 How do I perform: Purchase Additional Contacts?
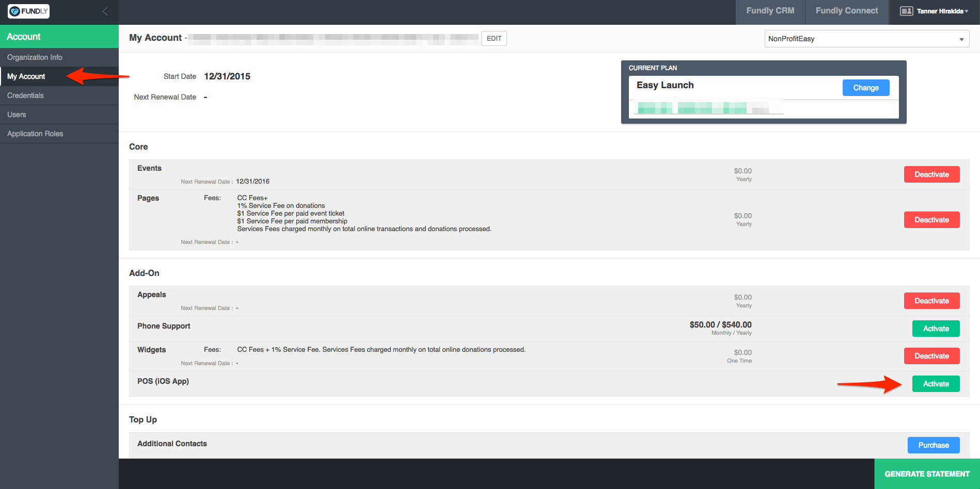[934, 445]
